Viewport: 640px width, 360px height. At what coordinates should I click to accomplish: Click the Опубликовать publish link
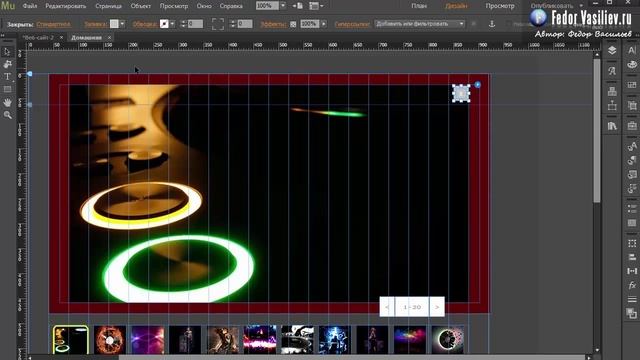(552, 6)
